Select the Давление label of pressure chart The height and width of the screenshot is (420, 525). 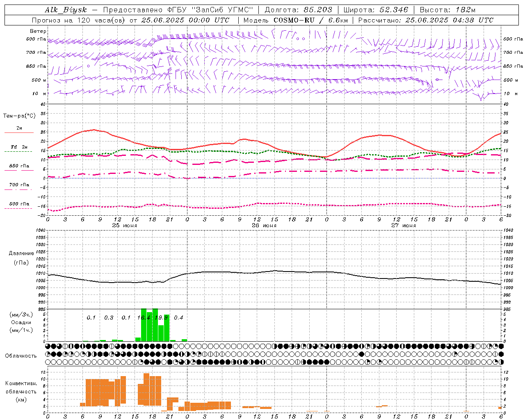click(x=21, y=253)
